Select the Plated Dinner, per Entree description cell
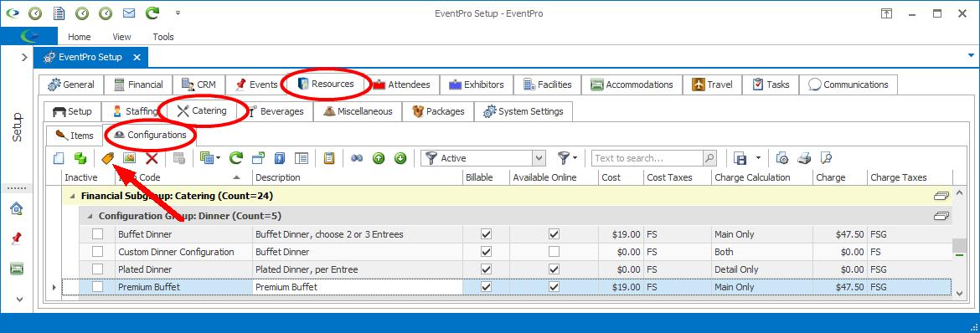The width and height of the screenshot is (980, 333). tap(357, 269)
